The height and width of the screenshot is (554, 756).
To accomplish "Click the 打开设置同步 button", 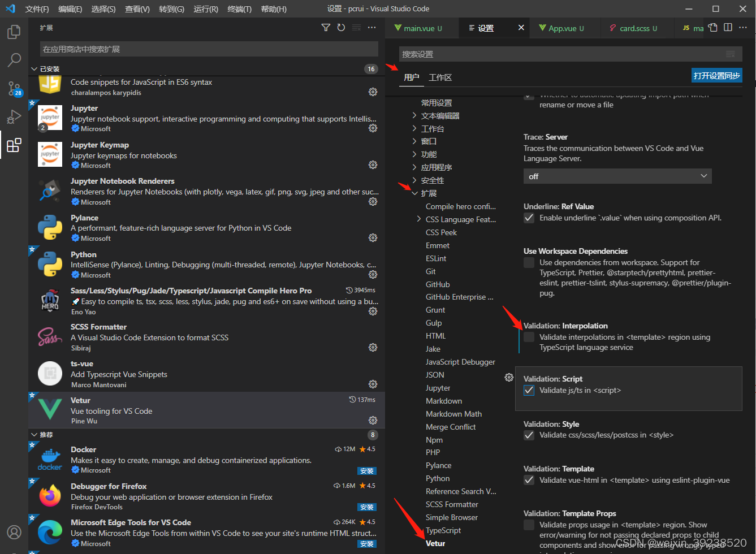I will pos(716,75).
